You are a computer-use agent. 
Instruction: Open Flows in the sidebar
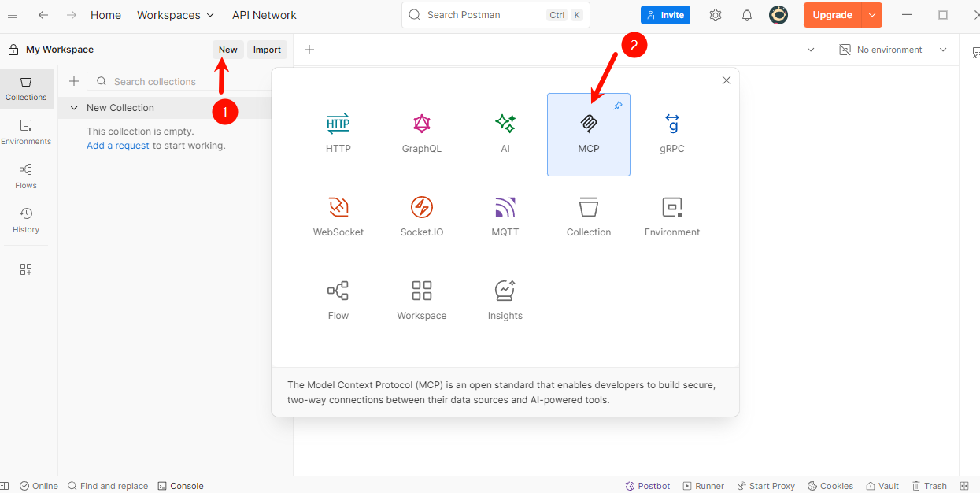pyautogui.click(x=26, y=176)
